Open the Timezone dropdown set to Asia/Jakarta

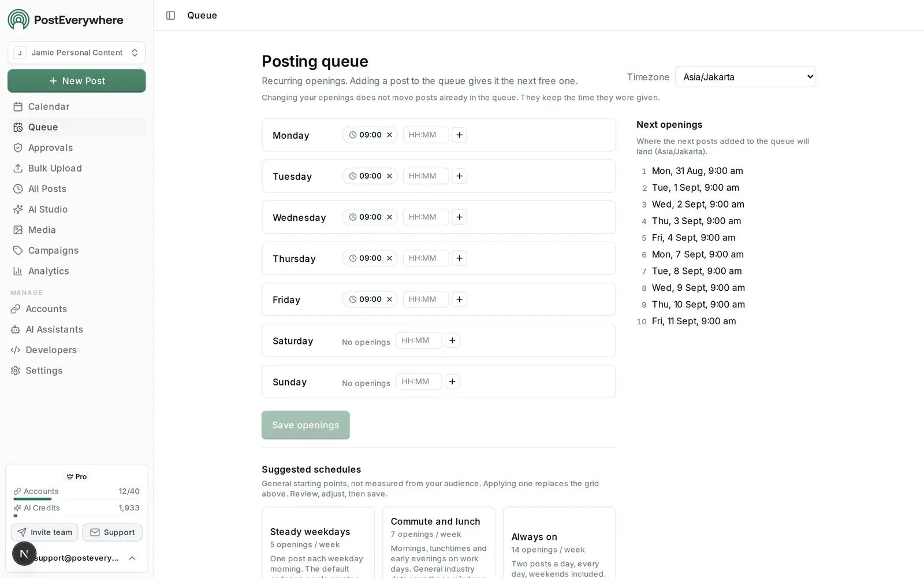pyautogui.click(x=745, y=77)
